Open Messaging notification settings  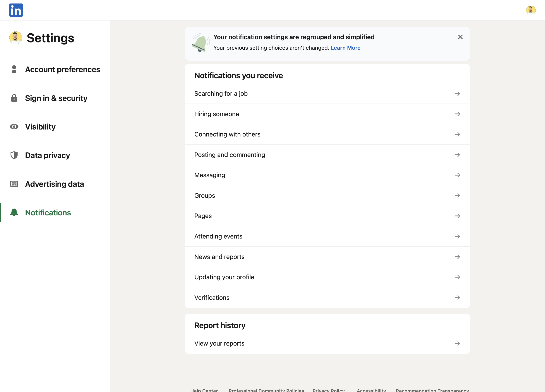click(x=327, y=175)
